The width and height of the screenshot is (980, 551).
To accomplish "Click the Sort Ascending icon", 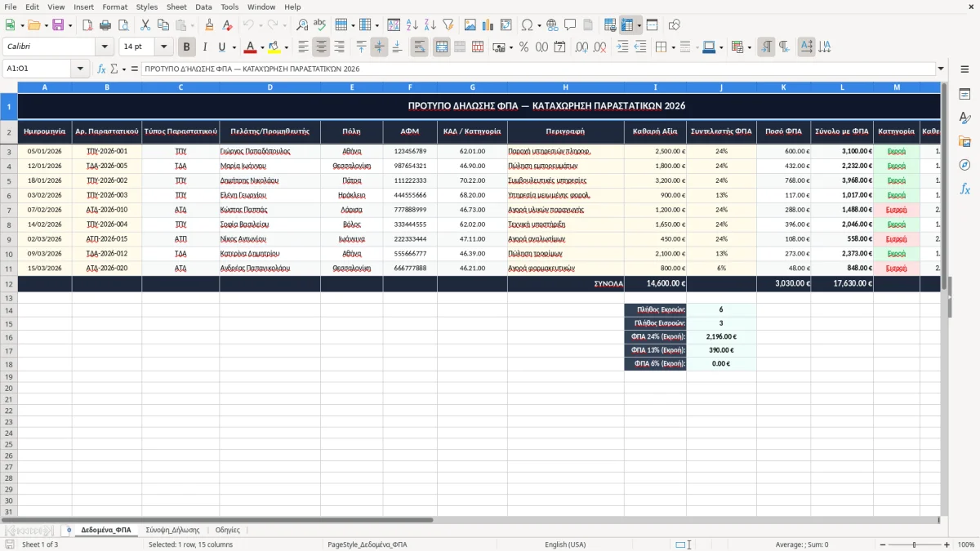I will click(x=412, y=25).
